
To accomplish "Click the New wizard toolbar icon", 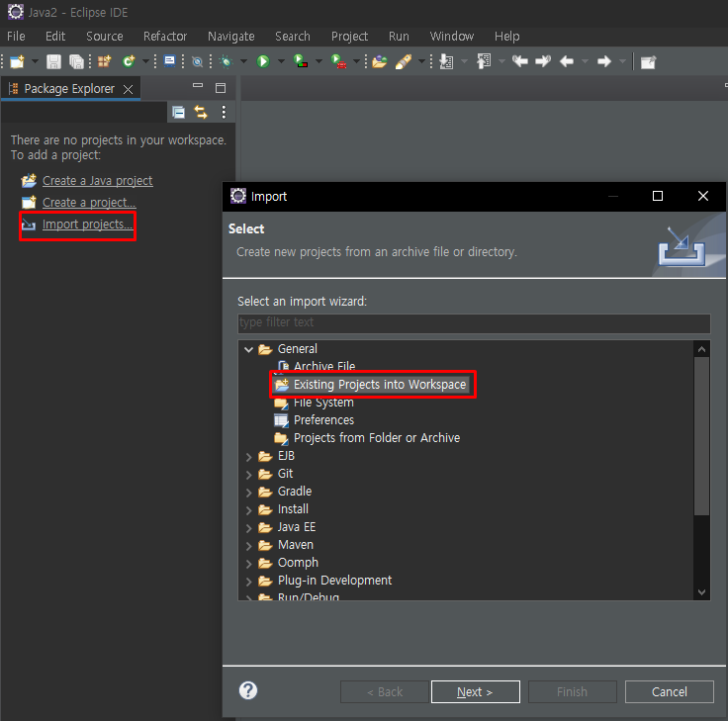I will point(17,61).
